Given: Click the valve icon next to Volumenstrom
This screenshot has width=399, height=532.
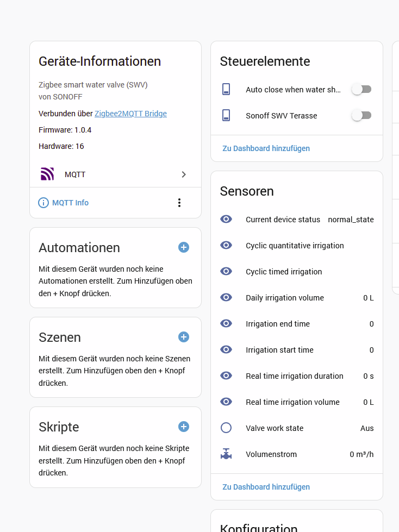Looking at the screenshot, I should click(226, 454).
